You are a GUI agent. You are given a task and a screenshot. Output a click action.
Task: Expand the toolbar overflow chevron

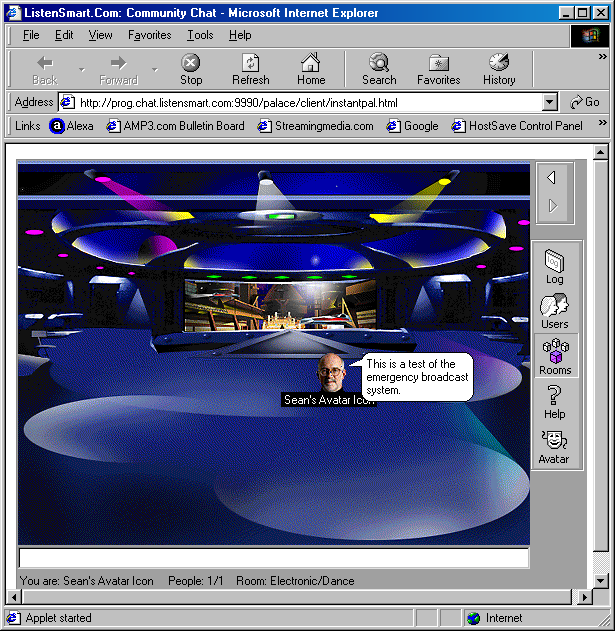(x=603, y=56)
